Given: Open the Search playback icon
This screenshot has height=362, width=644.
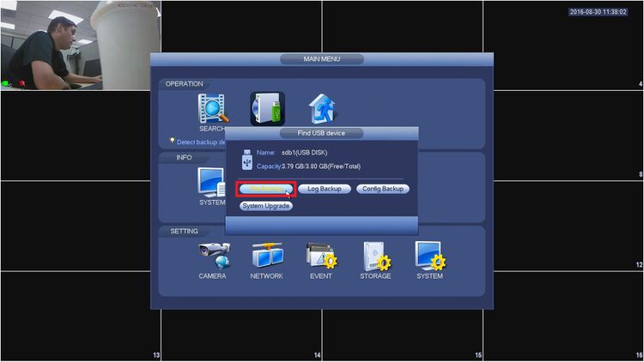Looking at the screenshot, I should click(212, 109).
